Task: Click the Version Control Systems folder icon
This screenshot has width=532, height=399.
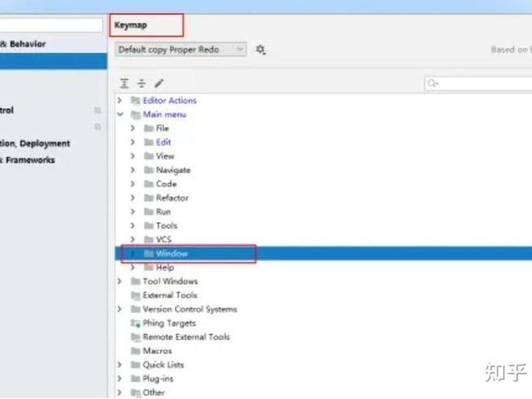Action: click(136, 309)
